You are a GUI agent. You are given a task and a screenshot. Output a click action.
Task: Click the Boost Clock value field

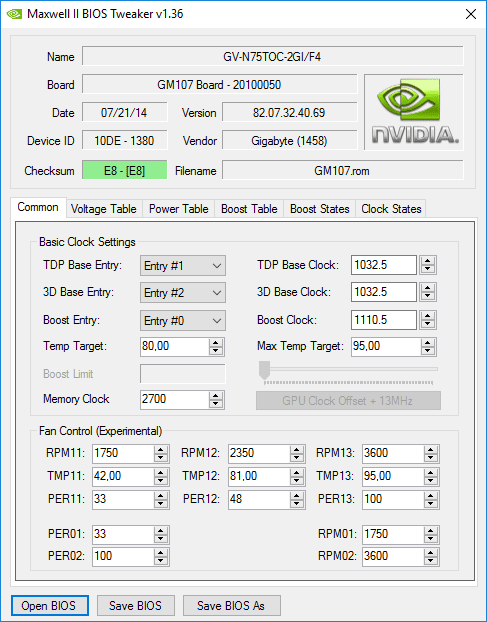pos(383,320)
